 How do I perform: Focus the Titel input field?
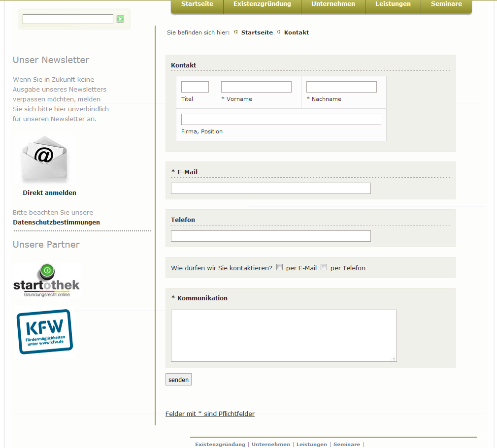pos(195,87)
